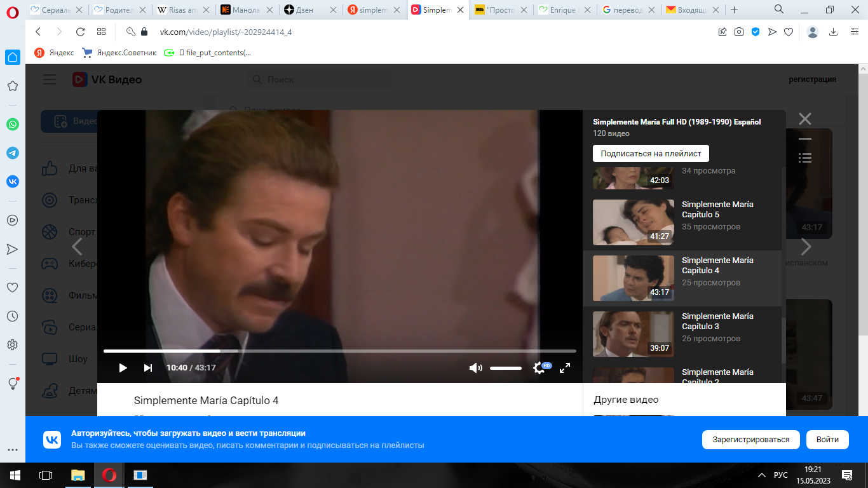Open the VK hamburger menu
The height and width of the screenshot is (488, 868).
50,79
